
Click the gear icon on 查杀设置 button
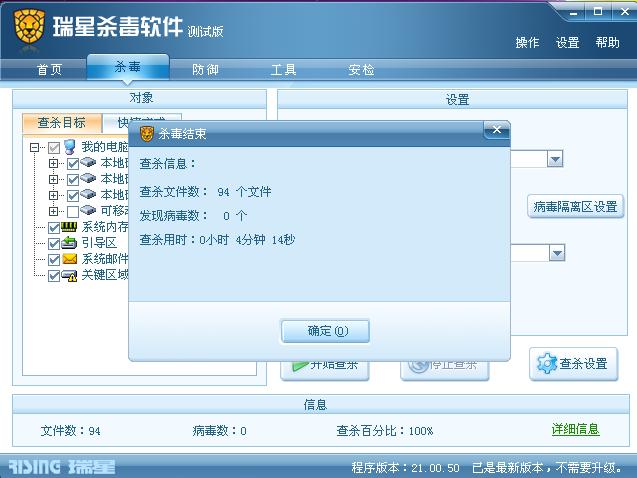point(547,363)
